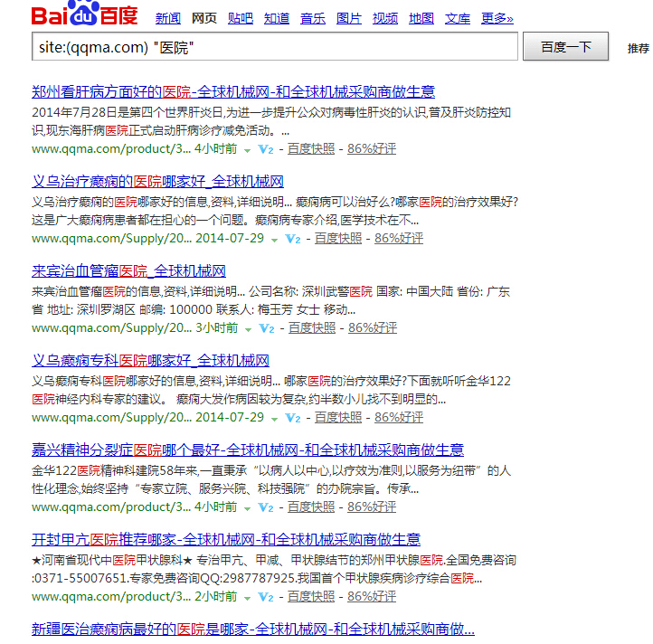
Task: Click V2 badge icon for 来宾治血管瘤 result
Action: [267, 328]
